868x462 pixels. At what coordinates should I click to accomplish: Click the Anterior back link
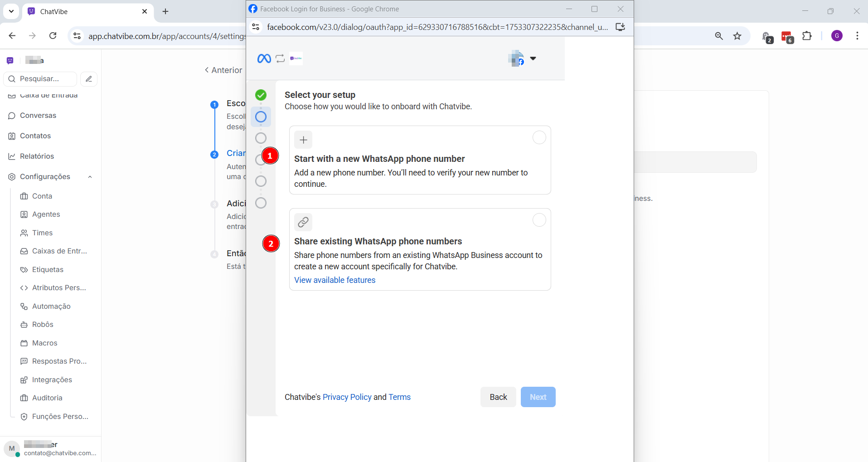click(223, 70)
